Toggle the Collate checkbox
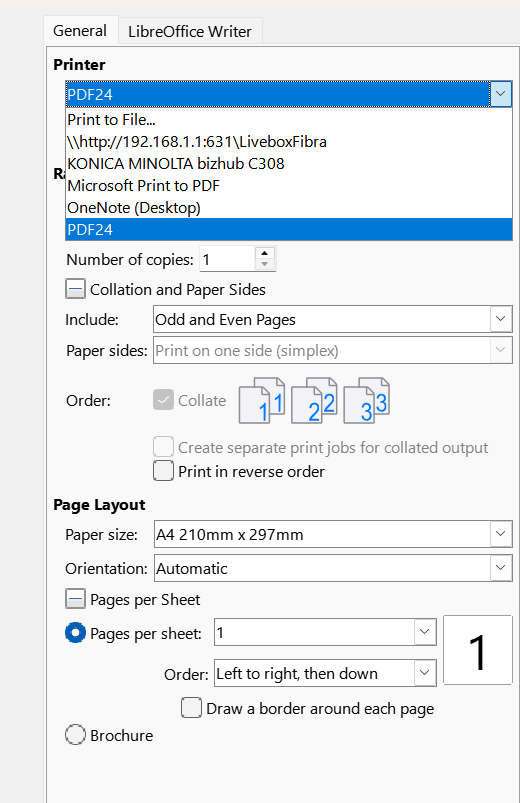The width and height of the screenshot is (520, 803). tap(163, 400)
